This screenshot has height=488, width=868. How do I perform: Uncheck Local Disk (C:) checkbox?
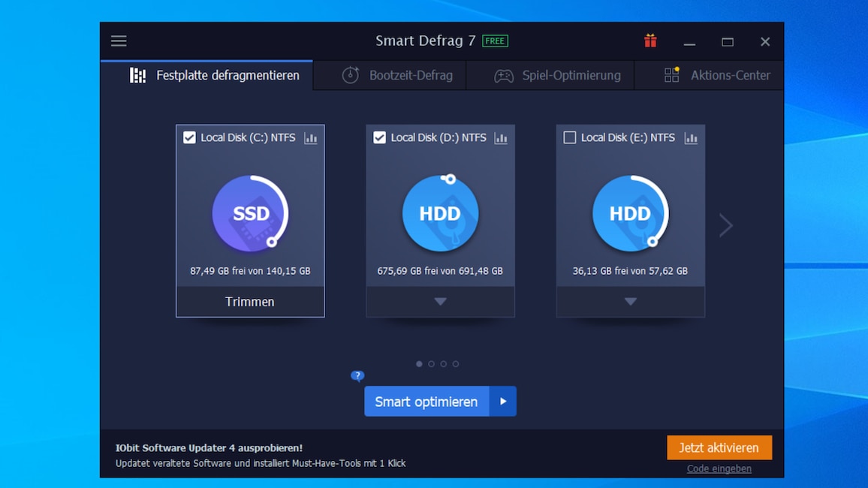pos(189,138)
